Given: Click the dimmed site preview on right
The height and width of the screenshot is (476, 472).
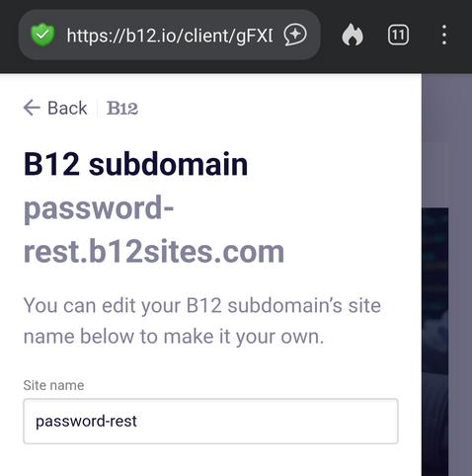Looking at the screenshot, I should pos(435,342).
